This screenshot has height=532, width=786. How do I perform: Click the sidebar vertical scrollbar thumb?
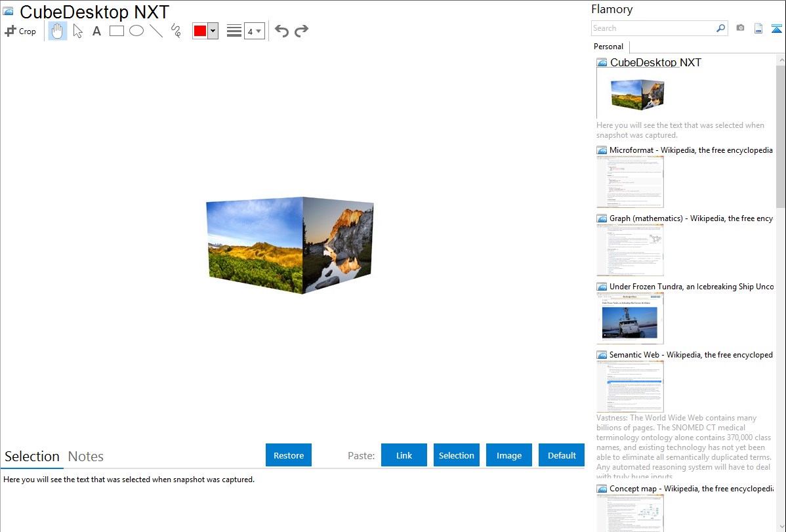pyautogui.click(x=781, y=135)
